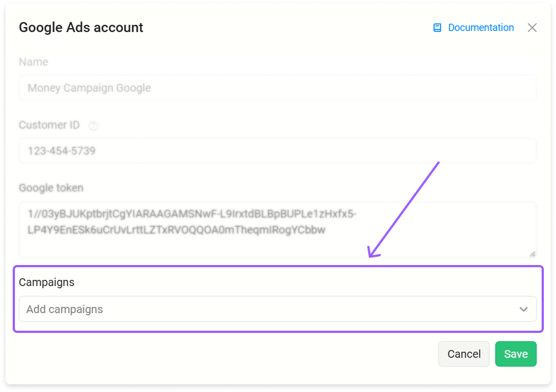556x392 pixels.
Task: Click the Customer ID help question icon
Action: point(93,125)
